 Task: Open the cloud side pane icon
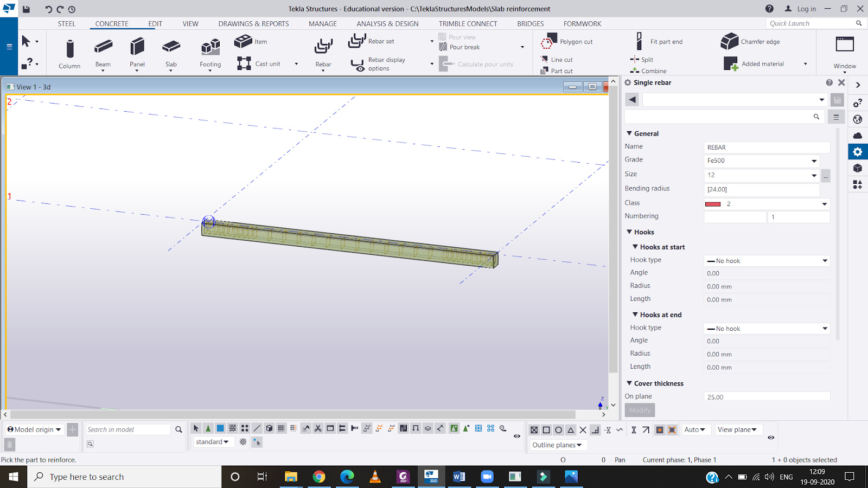point(858,136)
